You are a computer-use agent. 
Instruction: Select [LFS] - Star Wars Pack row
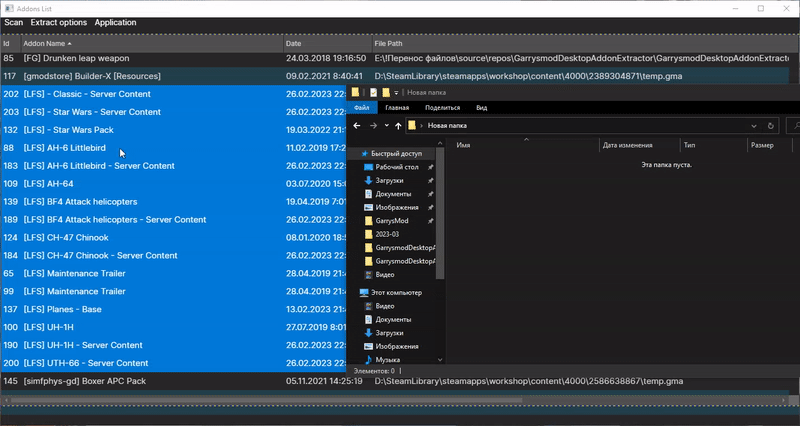(173, 130)
